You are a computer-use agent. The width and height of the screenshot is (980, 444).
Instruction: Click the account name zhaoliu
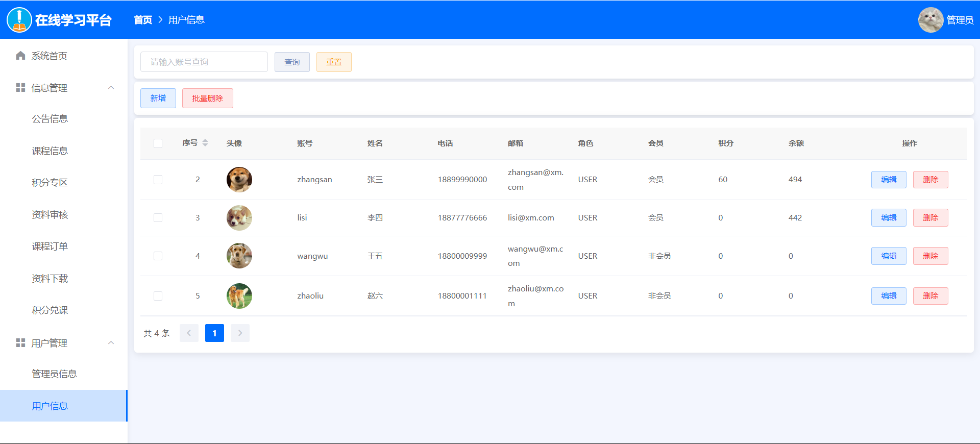coord(310,296)
